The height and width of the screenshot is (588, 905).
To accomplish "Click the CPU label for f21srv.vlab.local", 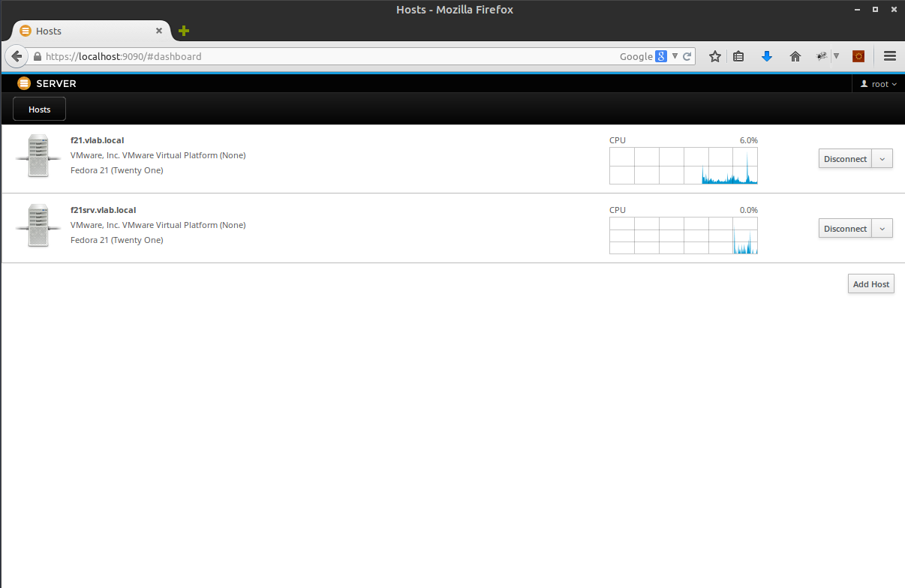I will [x=618, y=210].
